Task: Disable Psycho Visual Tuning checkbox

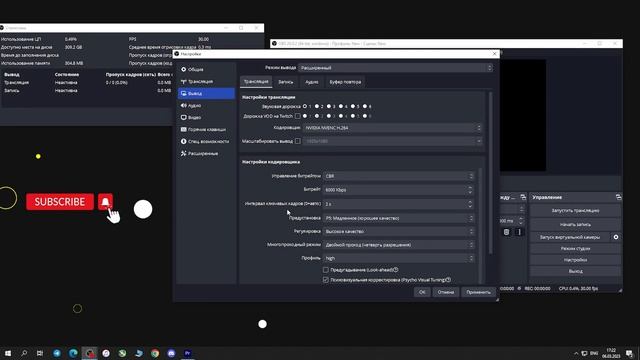Action: 325,280
